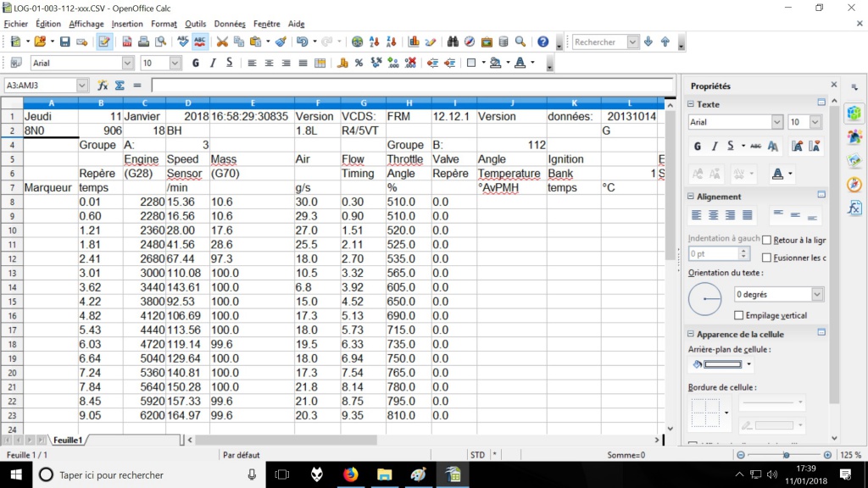Toggle the Empilage vertical checkbox

click(x=739, y=315)
